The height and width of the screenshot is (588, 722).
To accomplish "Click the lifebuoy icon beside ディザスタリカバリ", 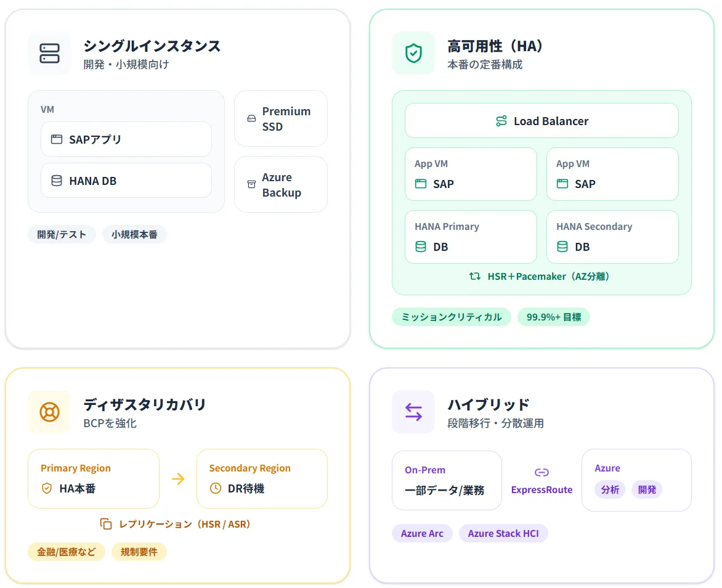I will (49, 412).
